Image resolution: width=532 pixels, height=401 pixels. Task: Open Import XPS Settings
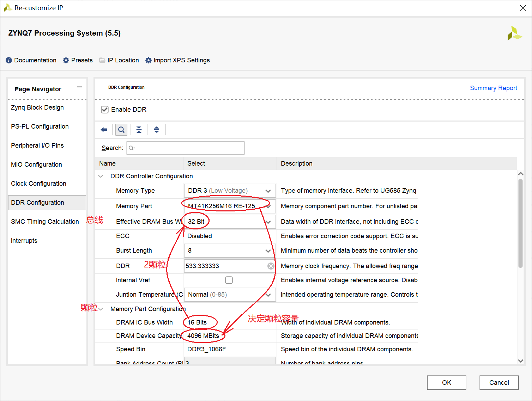(x=178, y=60)
